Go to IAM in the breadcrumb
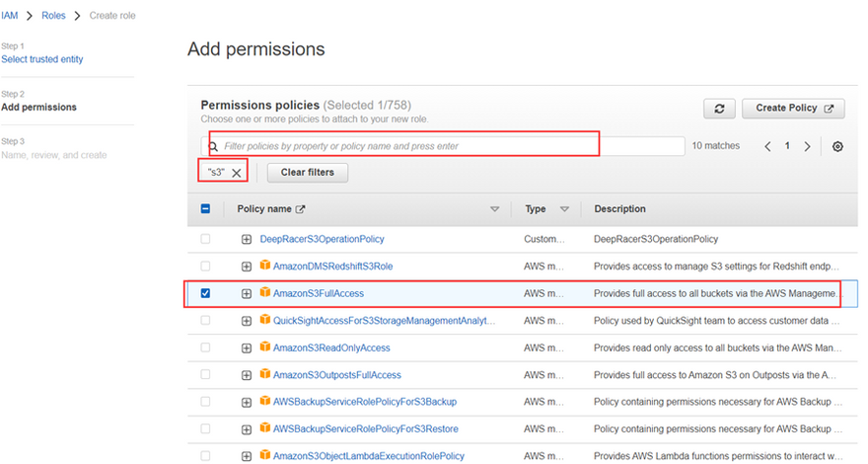This screenshot has height=464, width=868. (x=10, y=16)
